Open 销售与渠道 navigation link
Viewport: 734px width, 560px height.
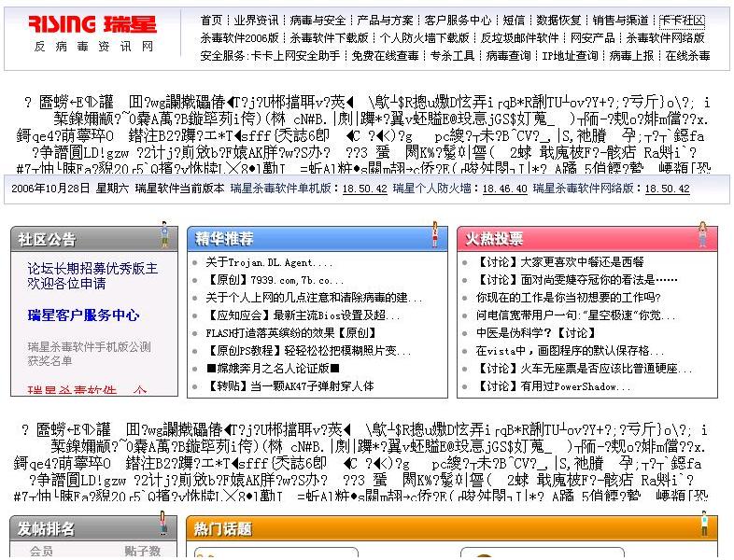point(620,21)
